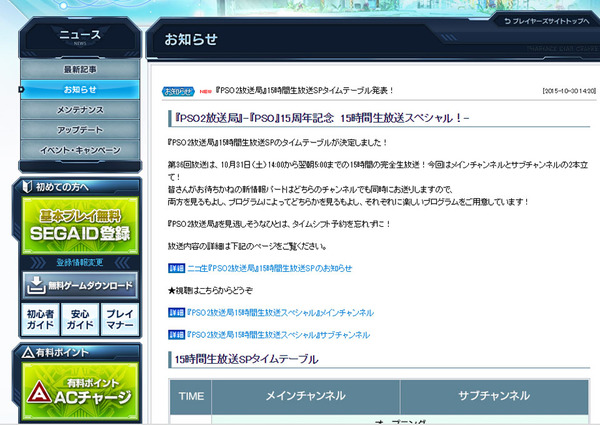This screenshot has height=425, width=600.
Task: Click the return arrow icon beside プレイヤーズサイトトップへ
Action: [507, 21]
